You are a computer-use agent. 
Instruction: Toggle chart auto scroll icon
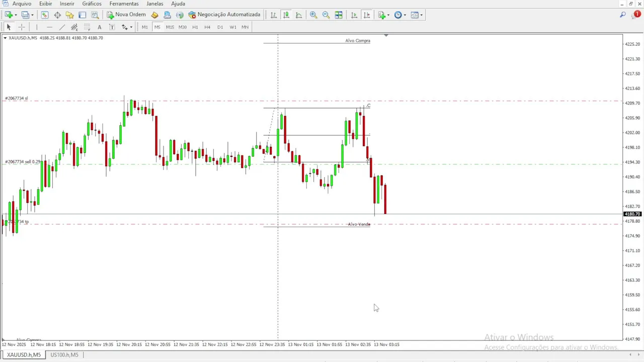354,15
